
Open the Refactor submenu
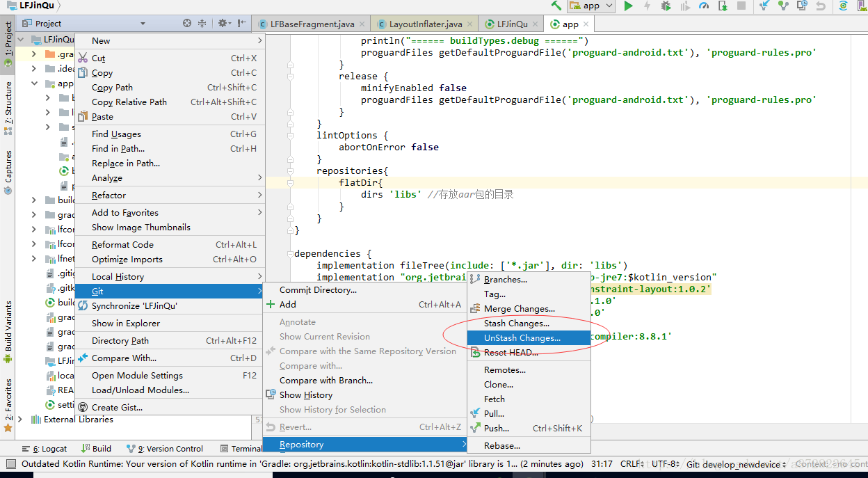170,195
